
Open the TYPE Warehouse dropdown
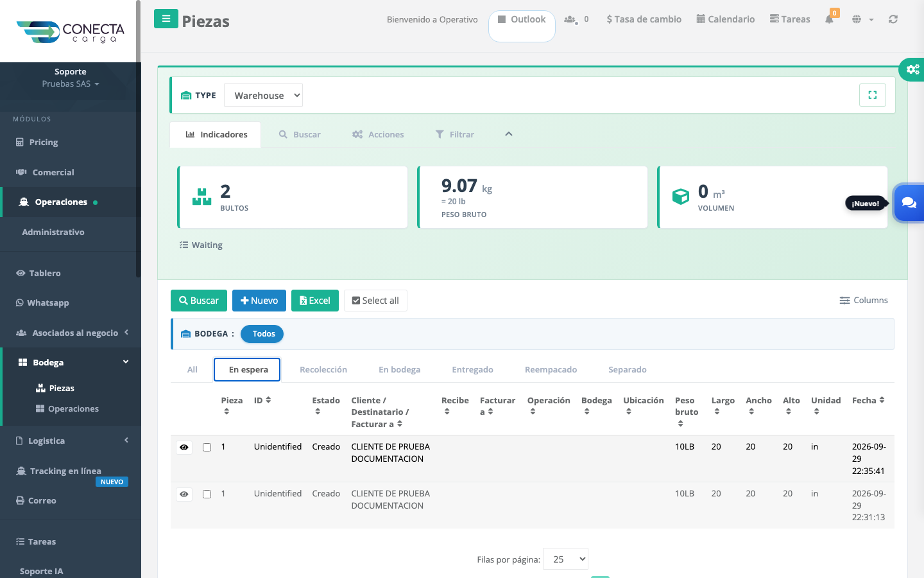(x=263, y=95)
